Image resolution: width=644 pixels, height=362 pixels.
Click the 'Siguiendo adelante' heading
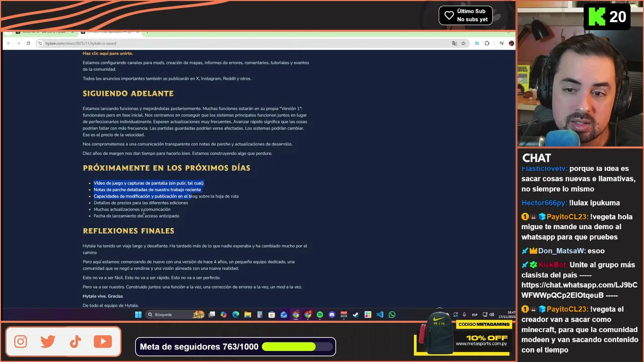(x=128, y=94)
